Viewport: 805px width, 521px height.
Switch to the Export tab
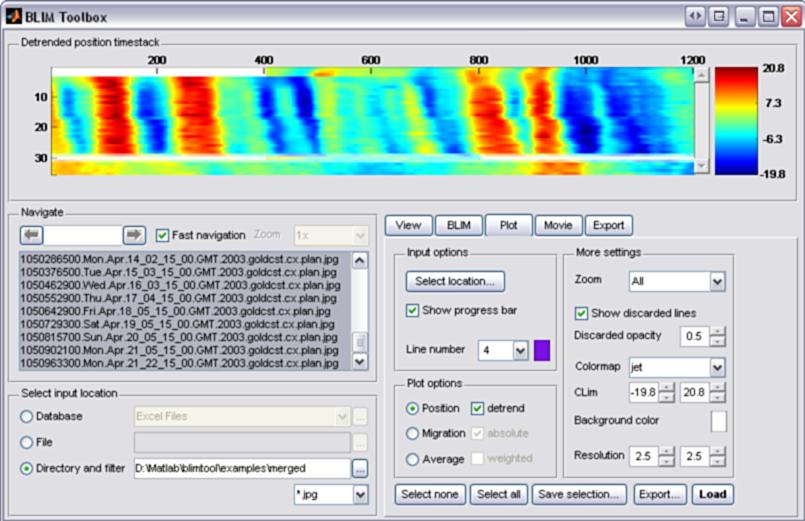tap(608, 225)
